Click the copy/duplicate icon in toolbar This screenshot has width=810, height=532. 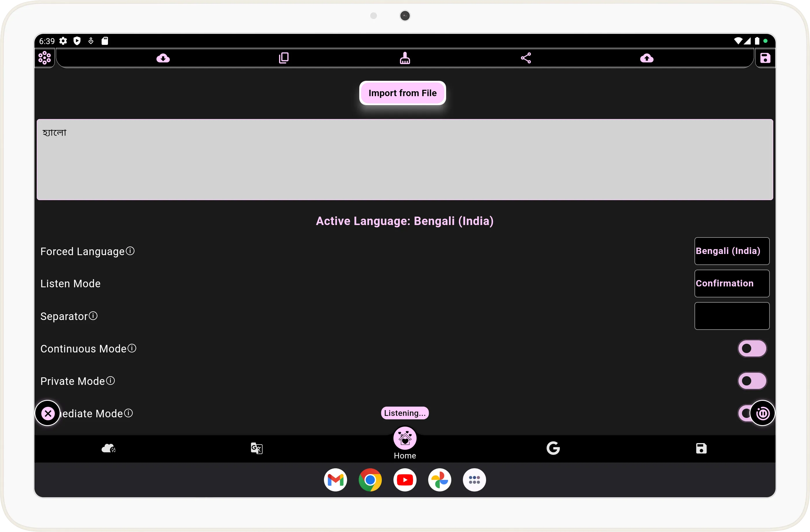pyautogui.click(x=284, y=58)
